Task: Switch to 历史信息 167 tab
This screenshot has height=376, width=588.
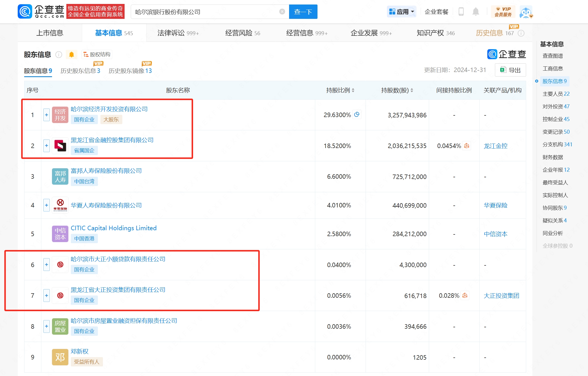Action: (495, 33)
